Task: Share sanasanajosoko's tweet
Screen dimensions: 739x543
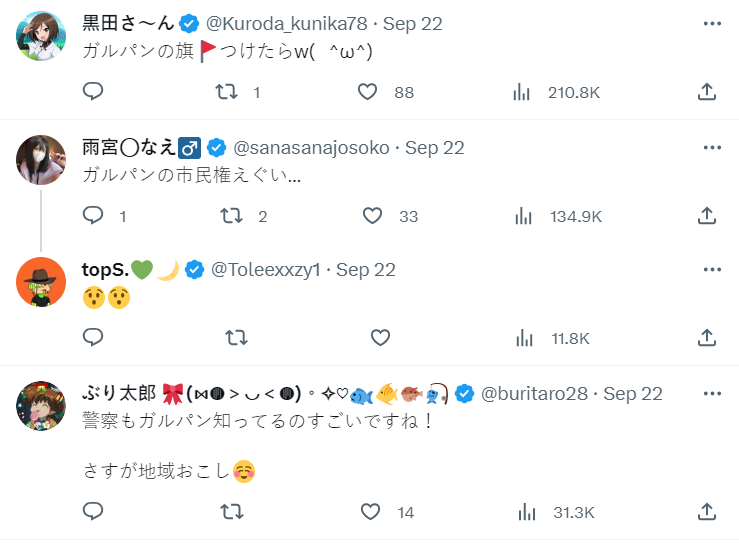Action: (706, 215)
